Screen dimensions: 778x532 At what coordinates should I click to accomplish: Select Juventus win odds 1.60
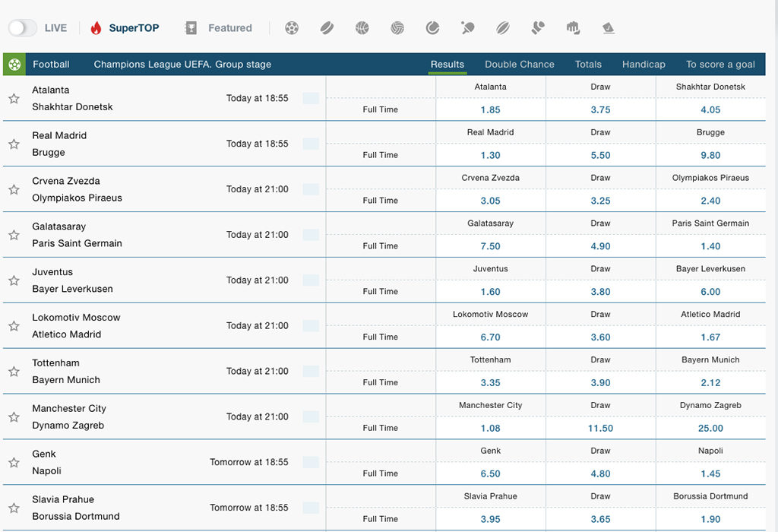click(x=490, y=292)
